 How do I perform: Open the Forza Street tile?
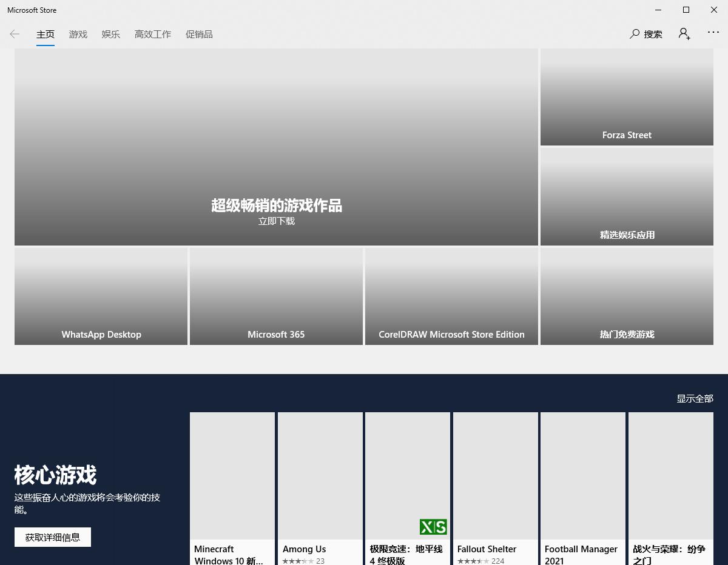627,97
